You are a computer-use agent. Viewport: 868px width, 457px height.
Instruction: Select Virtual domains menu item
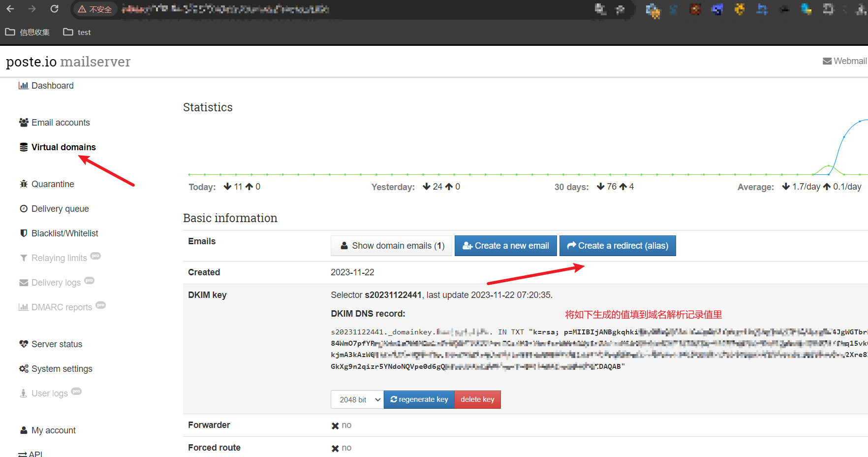[57, 147]
